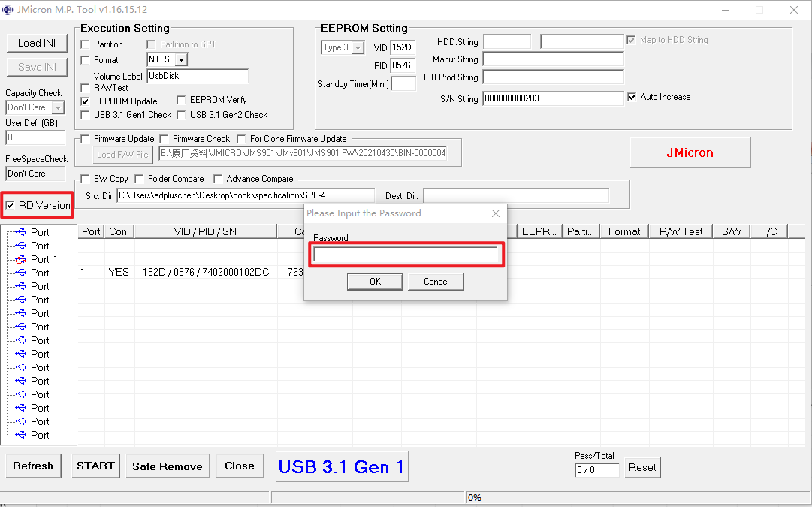Viewport: 812px width, 507px height.
Task: Tick the Format checkbox
Action: coord(86,60)
